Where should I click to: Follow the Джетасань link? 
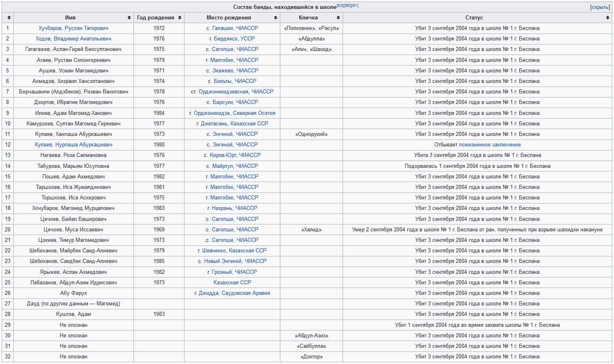click(214, 124)
